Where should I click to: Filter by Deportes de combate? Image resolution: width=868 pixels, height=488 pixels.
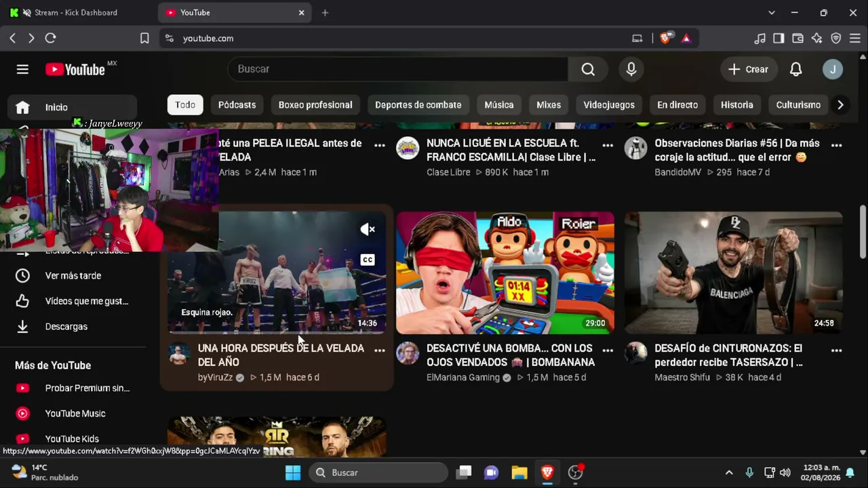coord(418,105)
